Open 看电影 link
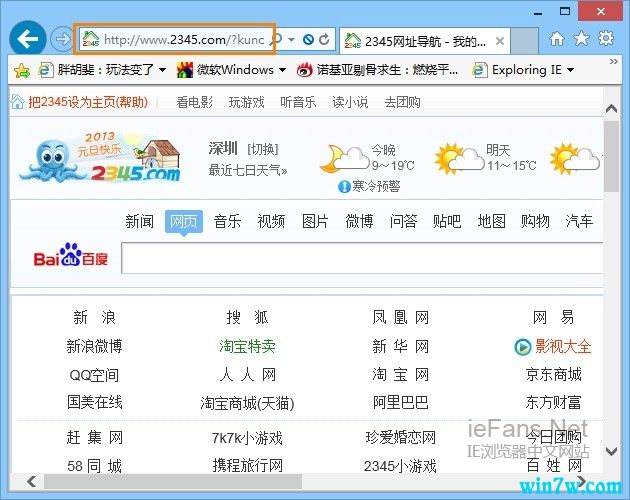The height and width of the screenshot is (500, 630). 194,102
